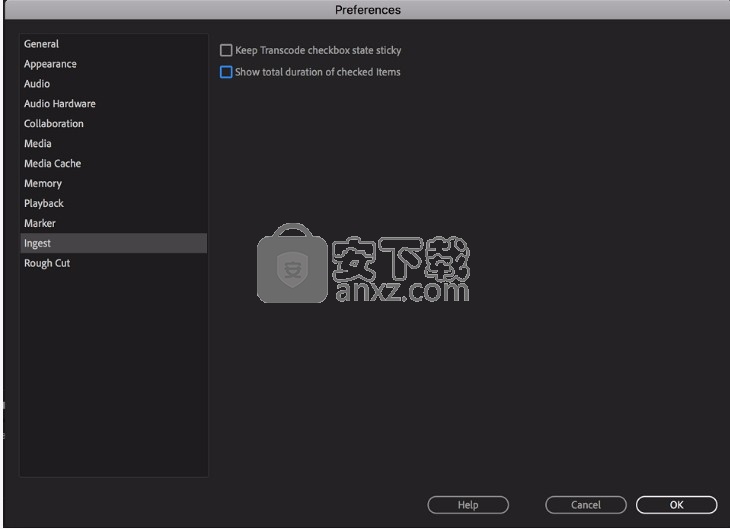Image resolution: width=730 pixels, height=529 pixels.
Task: Open Audio Hardware settings
Action: point(114,104)
